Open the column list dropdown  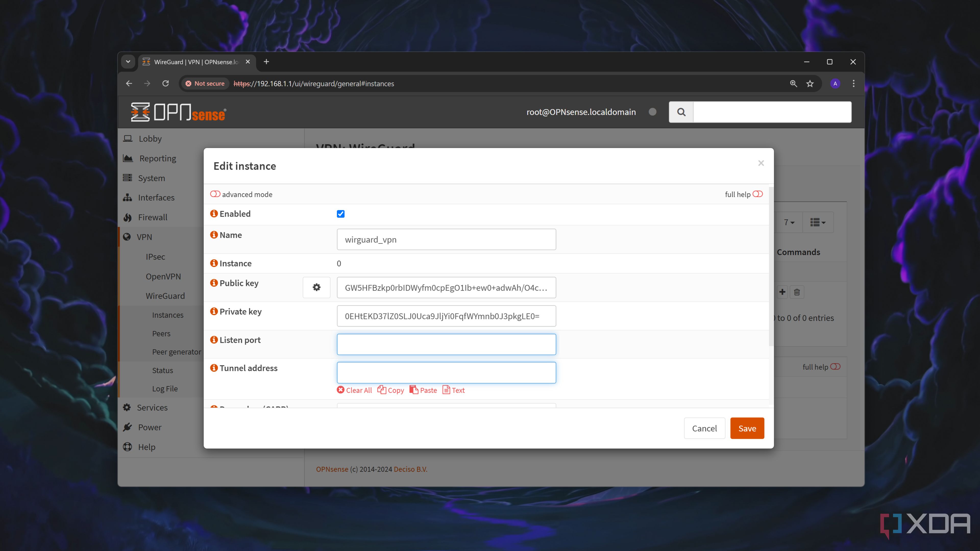(x=817, y=222)
